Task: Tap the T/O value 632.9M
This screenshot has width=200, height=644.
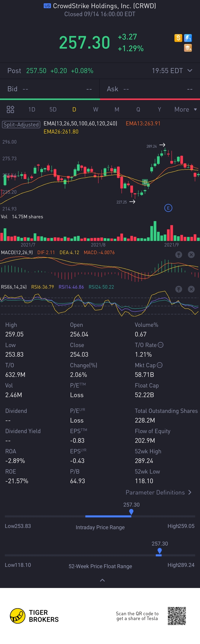Action: [x=15, y=374]
